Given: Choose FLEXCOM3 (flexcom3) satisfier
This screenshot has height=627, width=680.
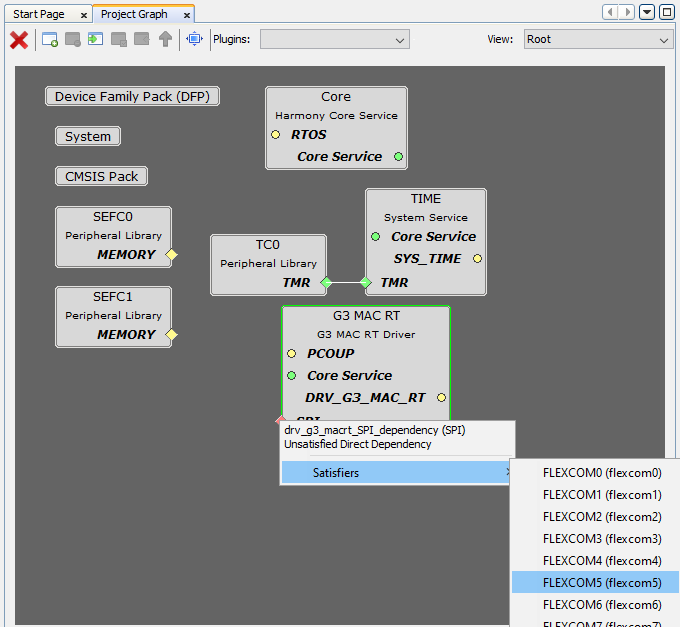Looking at the screenshot, I should pos(595,539).
